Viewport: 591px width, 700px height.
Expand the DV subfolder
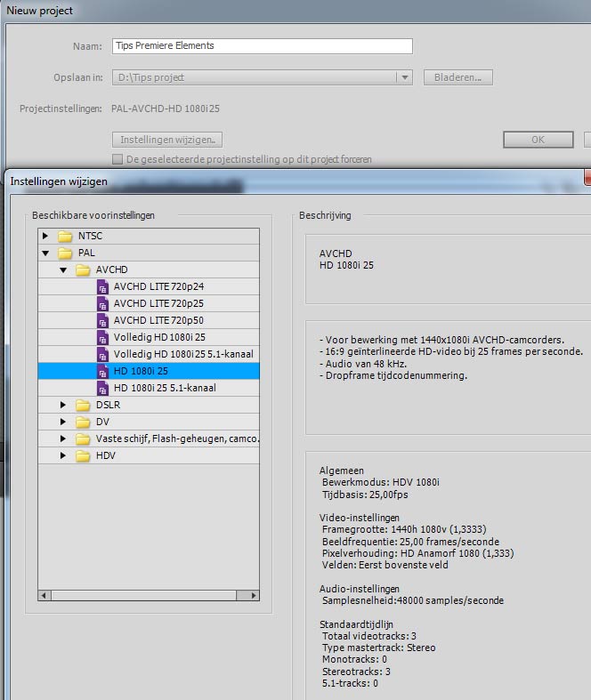point(63,422)
